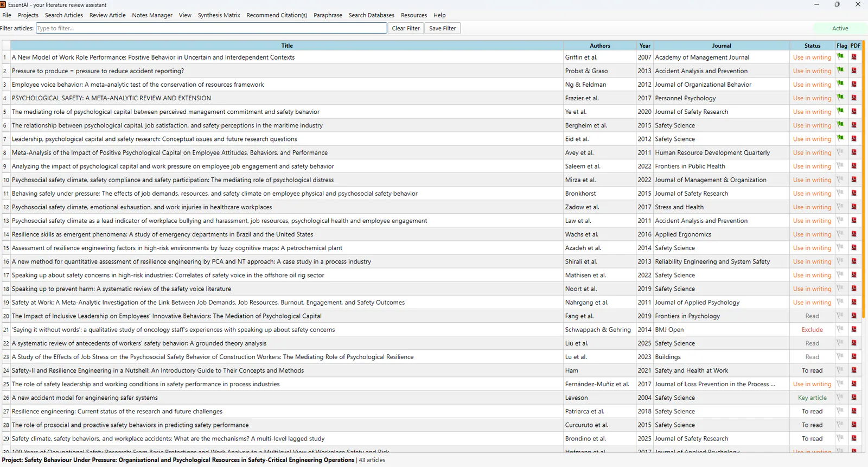Screen dimensions: 868x467
Task: Open the Projects menu
Action: coord(28,15)
